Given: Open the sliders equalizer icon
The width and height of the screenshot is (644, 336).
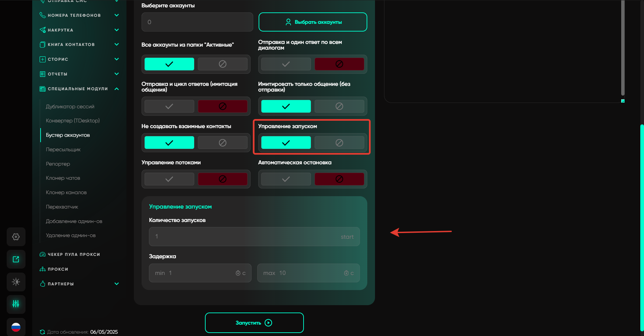Looking at the screenshot, I should (16, 304).
